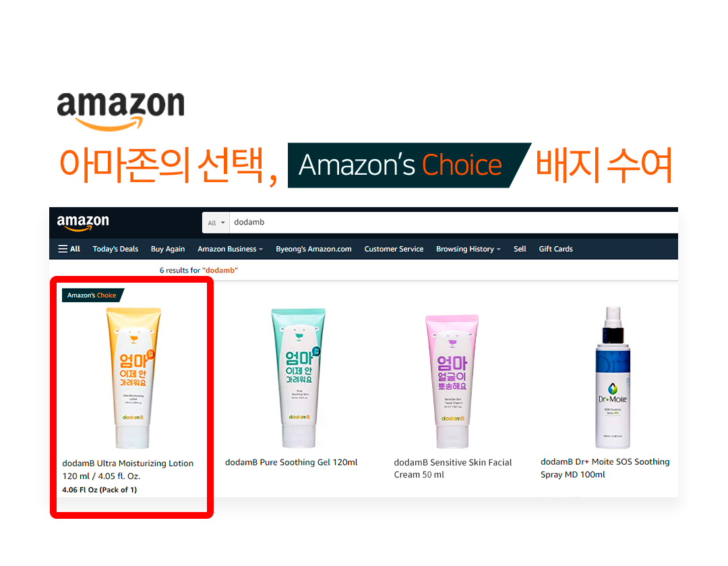
Task: Click the Sell link
Action: click(520, 249)
